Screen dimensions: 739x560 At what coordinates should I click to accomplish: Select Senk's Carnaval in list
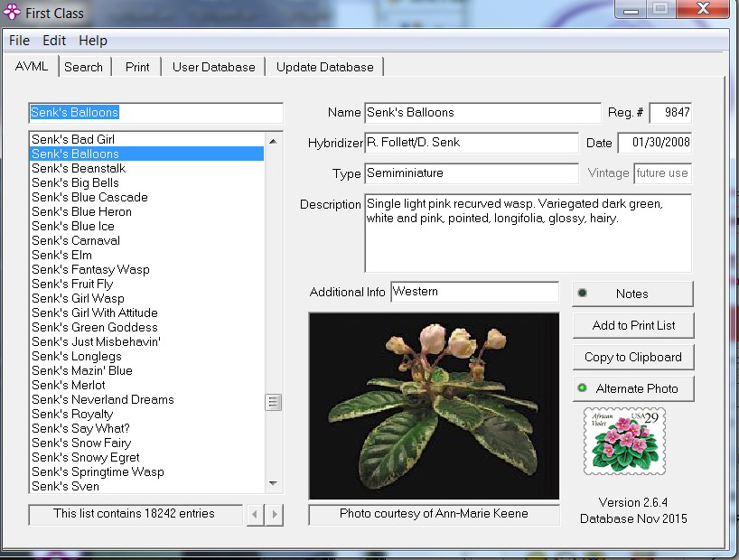coord(146,241)
